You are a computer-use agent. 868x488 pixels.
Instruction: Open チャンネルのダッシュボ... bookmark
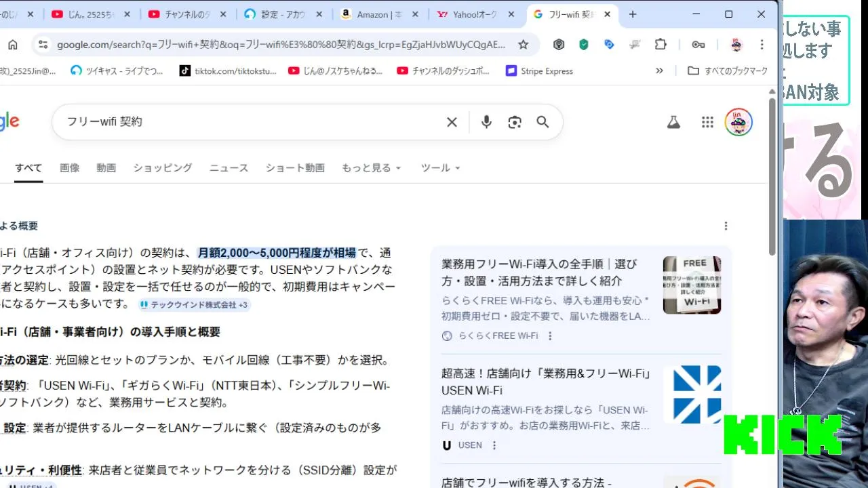[x=443, y=70]
